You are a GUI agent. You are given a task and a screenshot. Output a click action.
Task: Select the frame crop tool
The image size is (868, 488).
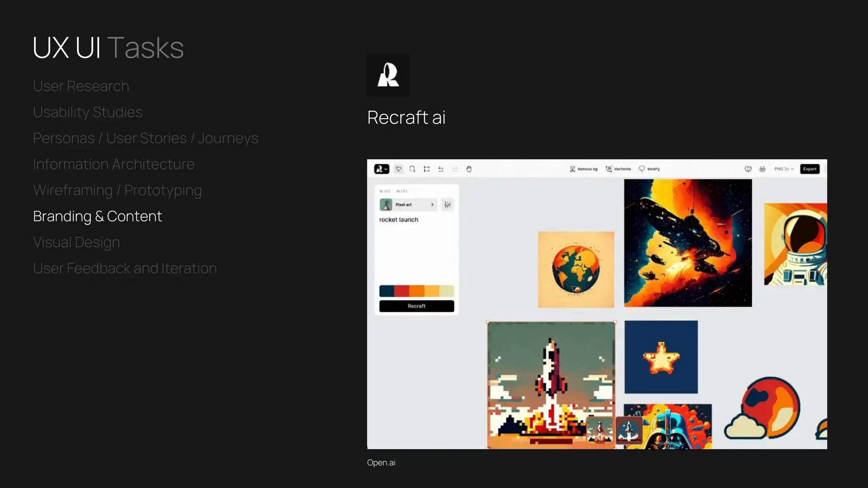point(427,169)
